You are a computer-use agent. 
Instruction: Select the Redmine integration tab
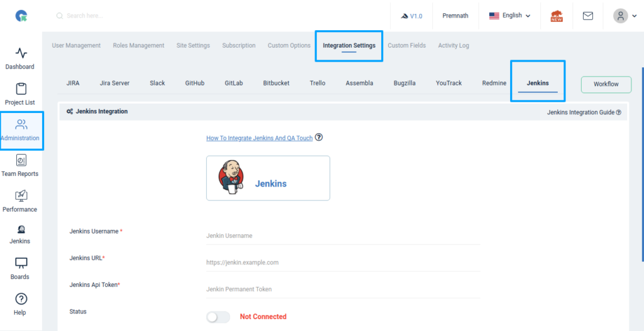coord(494,83)
